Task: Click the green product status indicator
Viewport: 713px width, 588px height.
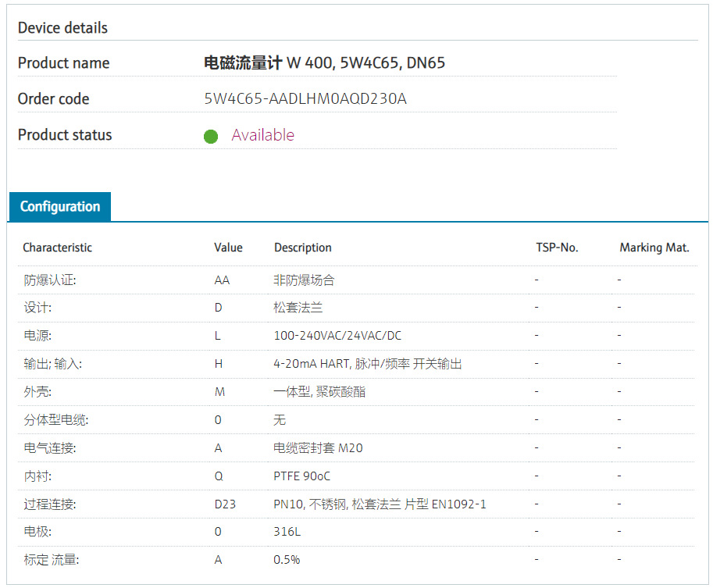Action: [211, 136]
